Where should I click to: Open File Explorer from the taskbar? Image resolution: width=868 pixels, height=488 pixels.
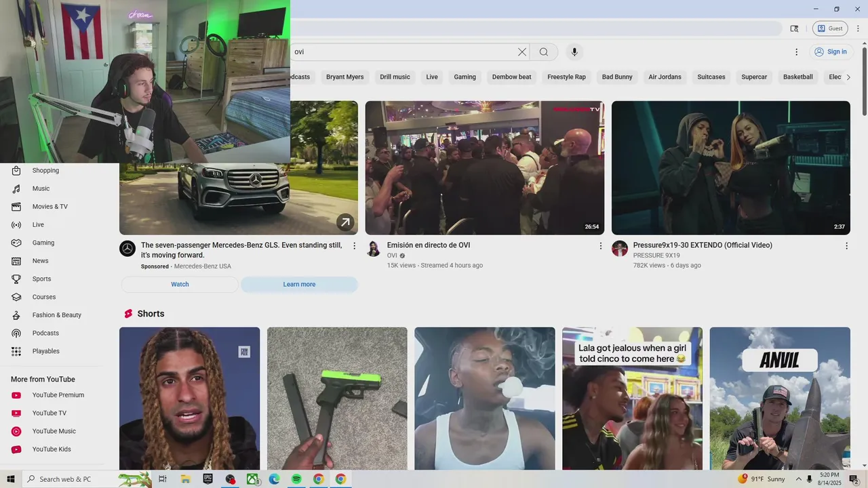point(185,479)
